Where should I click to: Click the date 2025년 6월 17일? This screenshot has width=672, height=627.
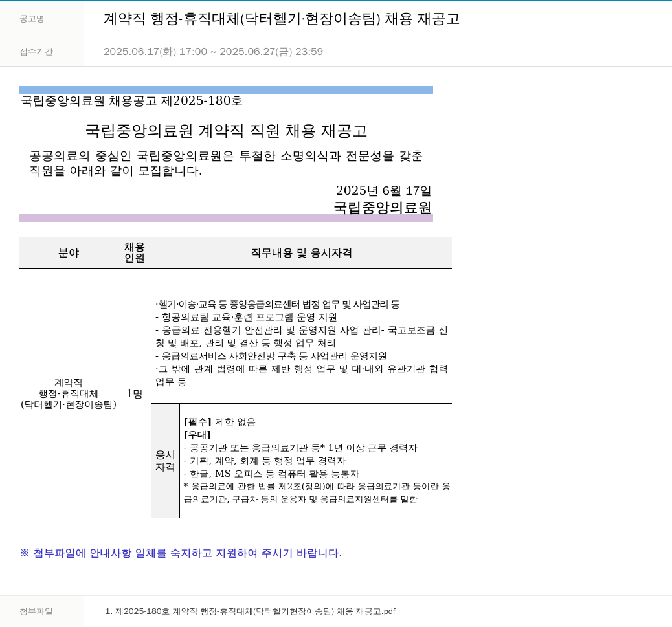(x=383, y=190)
